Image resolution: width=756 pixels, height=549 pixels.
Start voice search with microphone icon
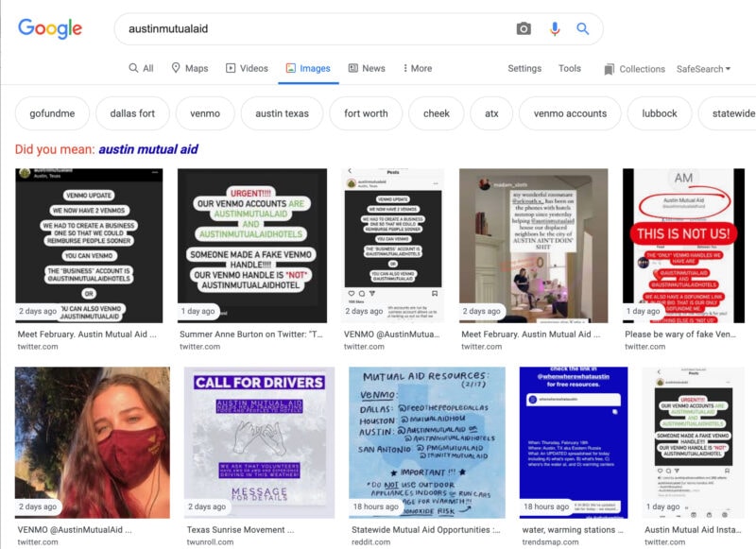tap(555, 29)
